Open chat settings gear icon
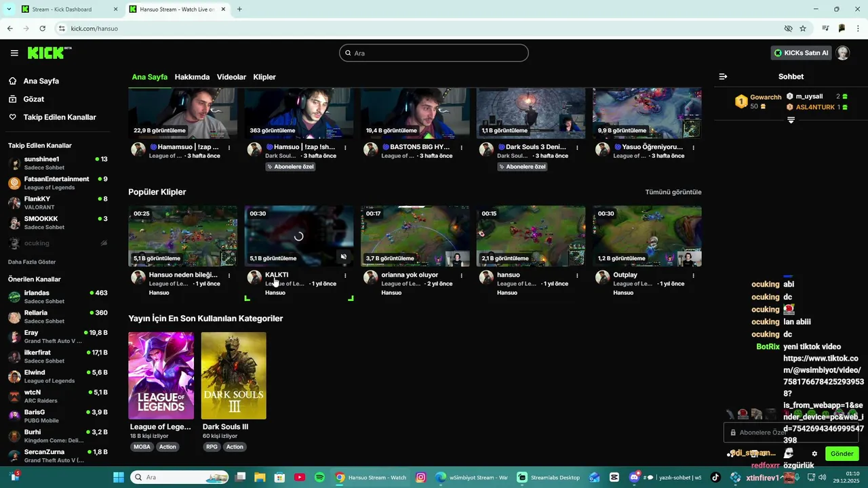 814,453
